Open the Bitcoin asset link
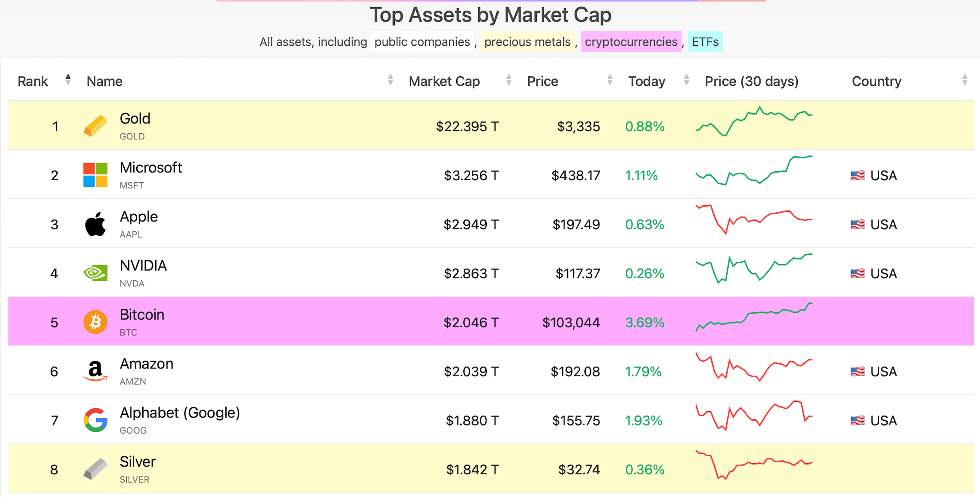 click(x=142, y=315)
